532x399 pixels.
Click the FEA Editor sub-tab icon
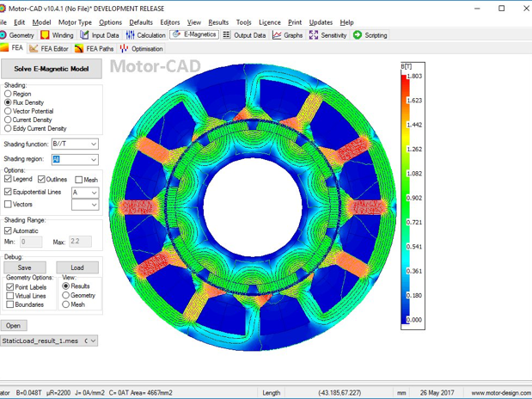pos(34,48)
